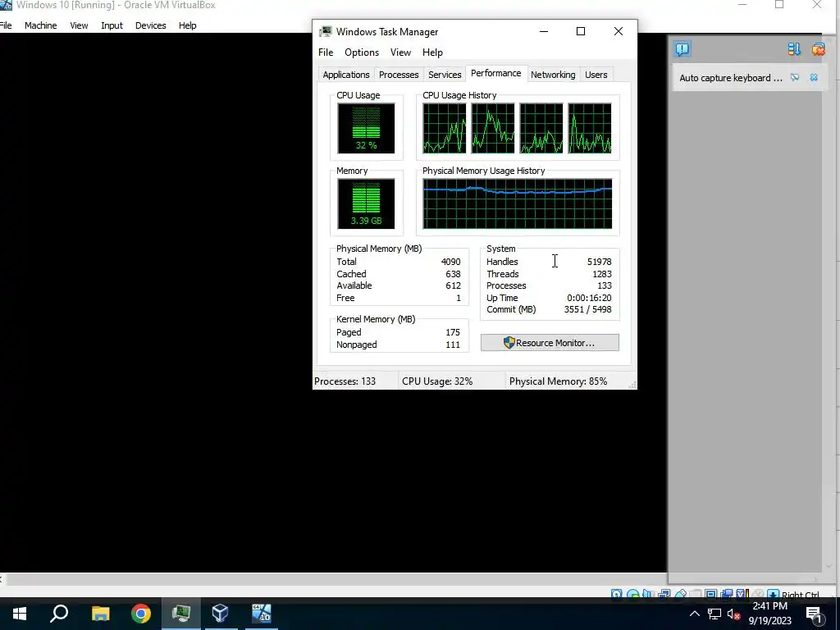Click the notification sort order icon

click(794, 49)
